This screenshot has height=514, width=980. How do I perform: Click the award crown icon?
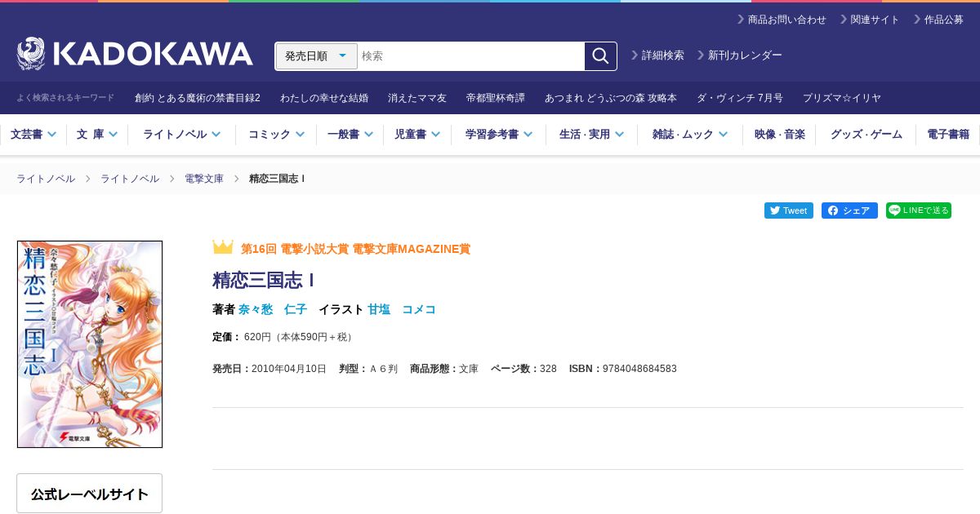(223, 247)
